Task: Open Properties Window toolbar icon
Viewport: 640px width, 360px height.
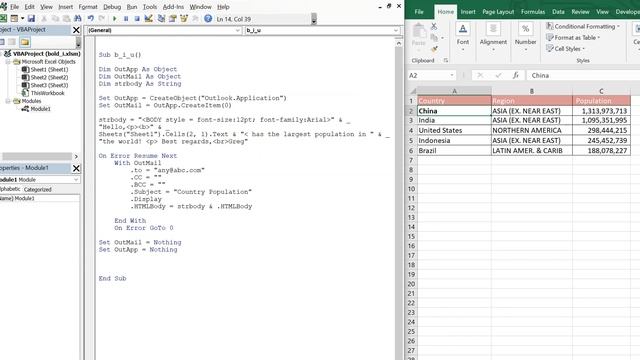Action: coord(173,19)
